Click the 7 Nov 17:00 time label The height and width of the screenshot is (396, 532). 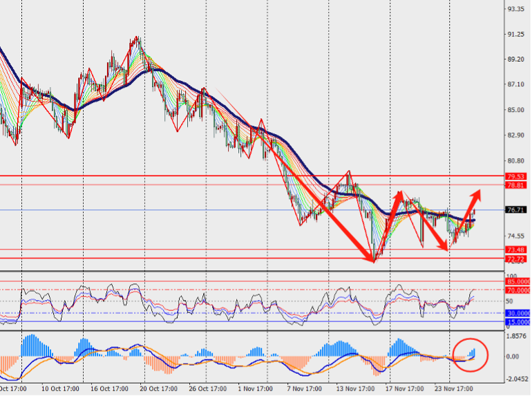point(304,389)
